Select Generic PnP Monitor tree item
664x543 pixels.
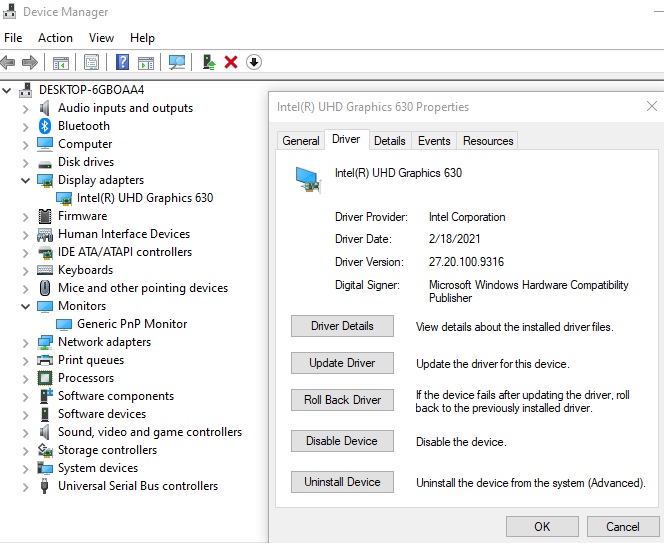[132, 324]
